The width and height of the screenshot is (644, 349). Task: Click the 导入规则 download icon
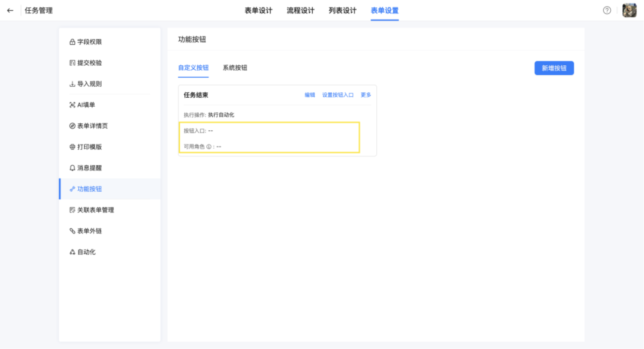click(x=72, y=84)
